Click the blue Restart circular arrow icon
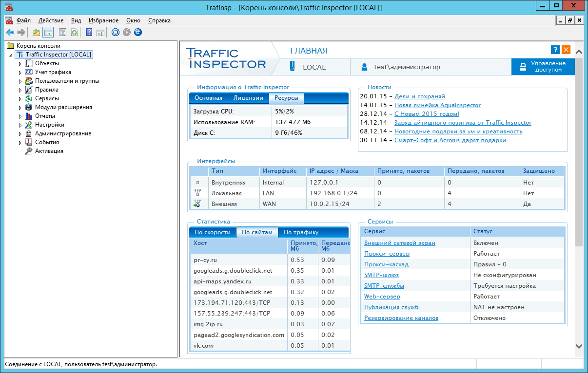Viewport: 588px width, 373px height. [x=138, y=33]
